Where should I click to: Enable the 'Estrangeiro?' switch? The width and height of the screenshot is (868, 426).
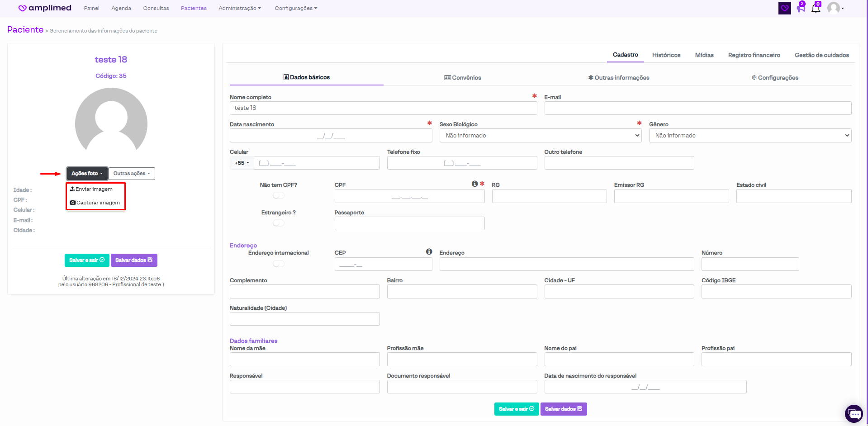click(279, 223)
